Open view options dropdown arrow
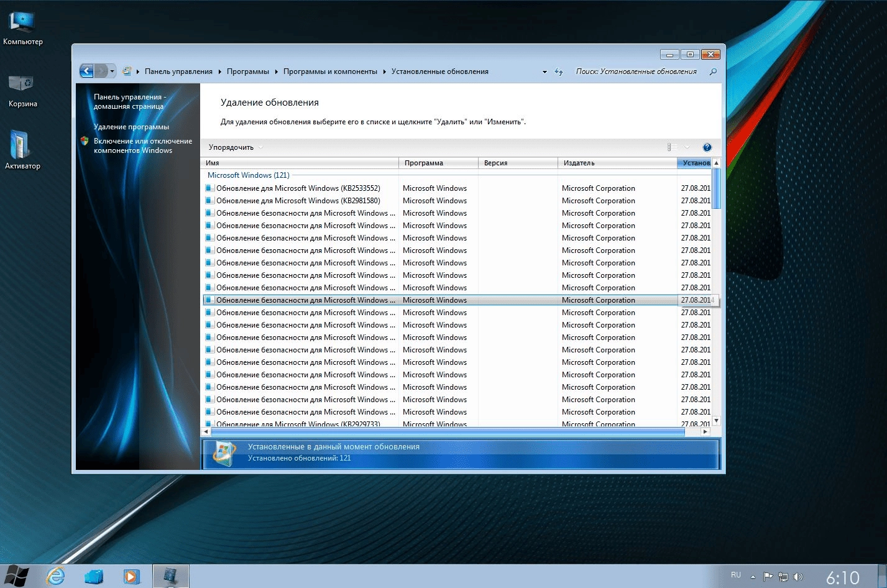The width and height of the screenshot is (887, 588). pos(687,147)
